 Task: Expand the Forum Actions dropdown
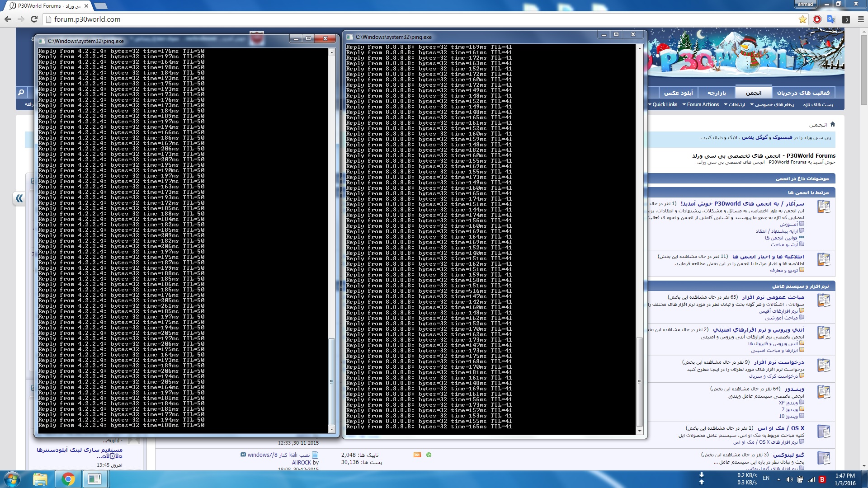pos(700,104)
